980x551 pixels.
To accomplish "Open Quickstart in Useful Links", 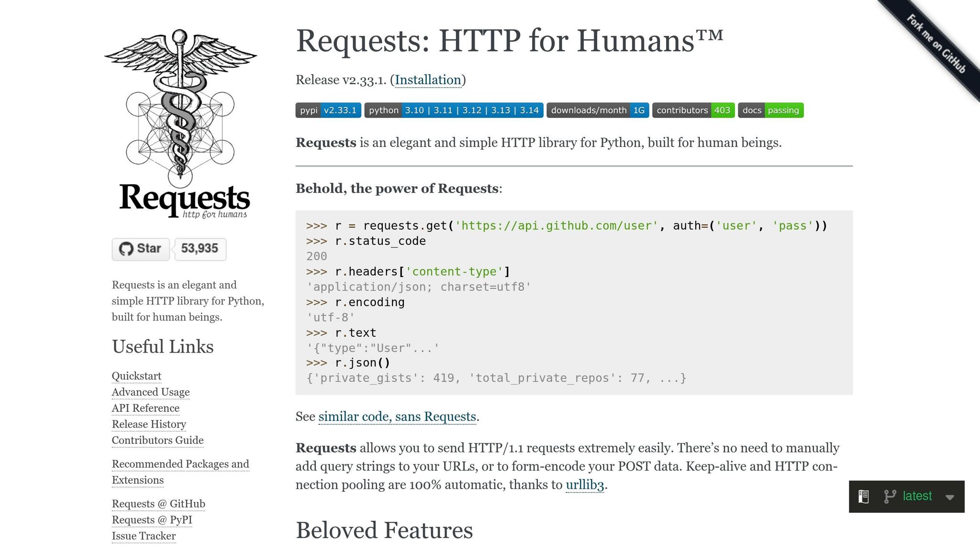I will coord(136,376).
